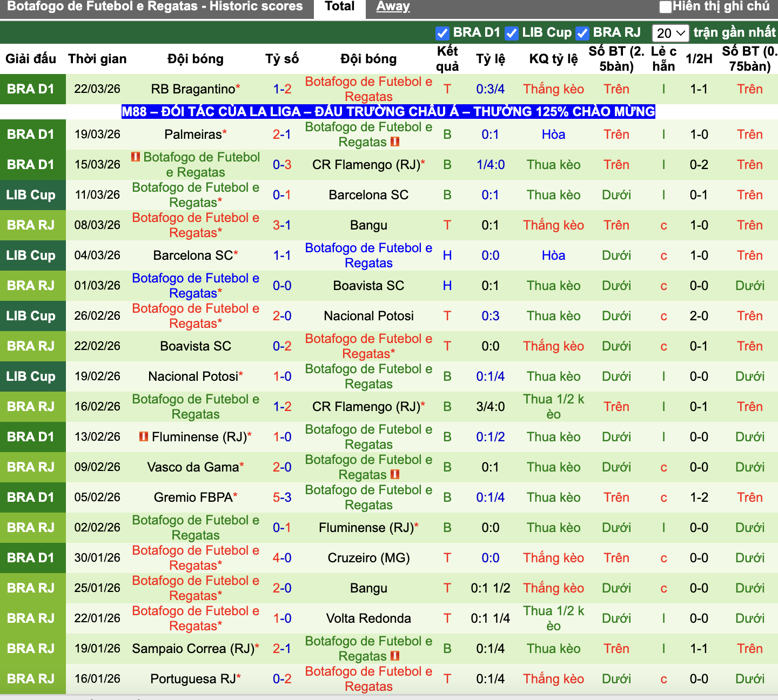The height and width of the screenshot is (700, 778).
Task: Click odds 0:1 1/2 on 25/01/26 row
Action: pos(491,588)
